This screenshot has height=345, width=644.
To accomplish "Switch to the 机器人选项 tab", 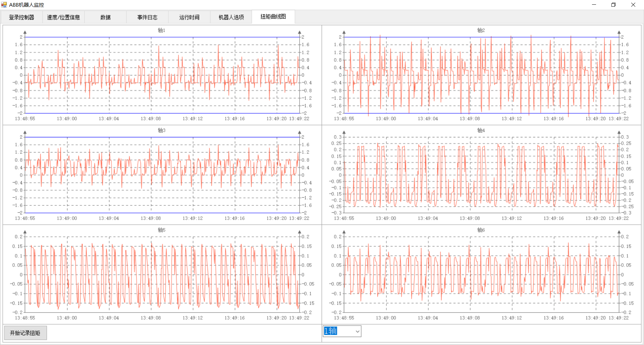I will (231, 17).
